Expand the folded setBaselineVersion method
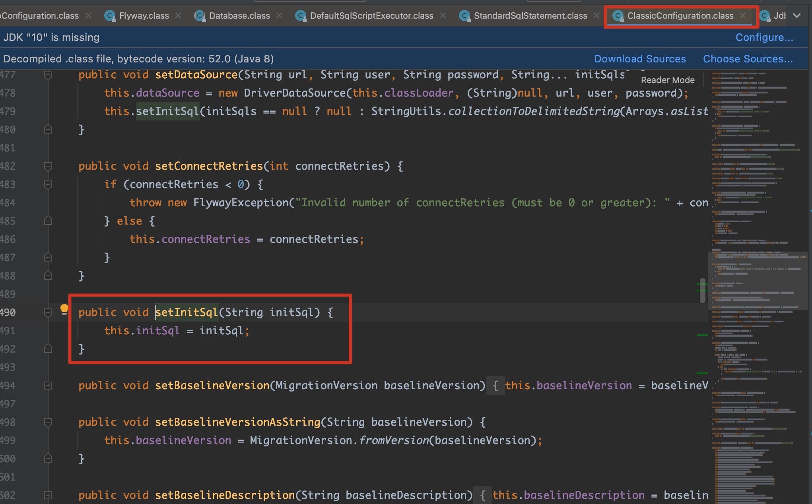Image resolution: width=812 pixels, height=504 pixels. point(48,386)
